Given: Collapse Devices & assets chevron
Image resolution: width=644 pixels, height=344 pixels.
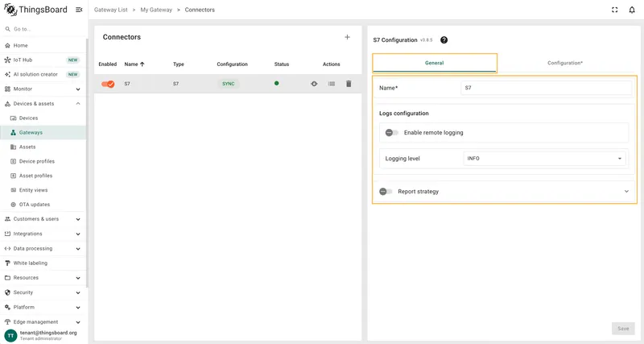Looking at the screenshot, I should (x=78, y=104).
